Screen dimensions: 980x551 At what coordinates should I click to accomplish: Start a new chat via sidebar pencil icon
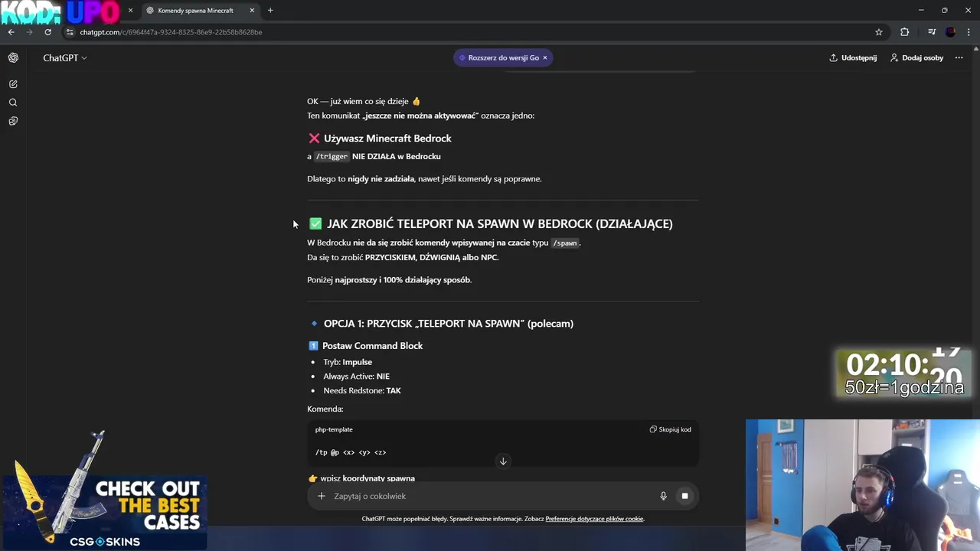point(13,84)
